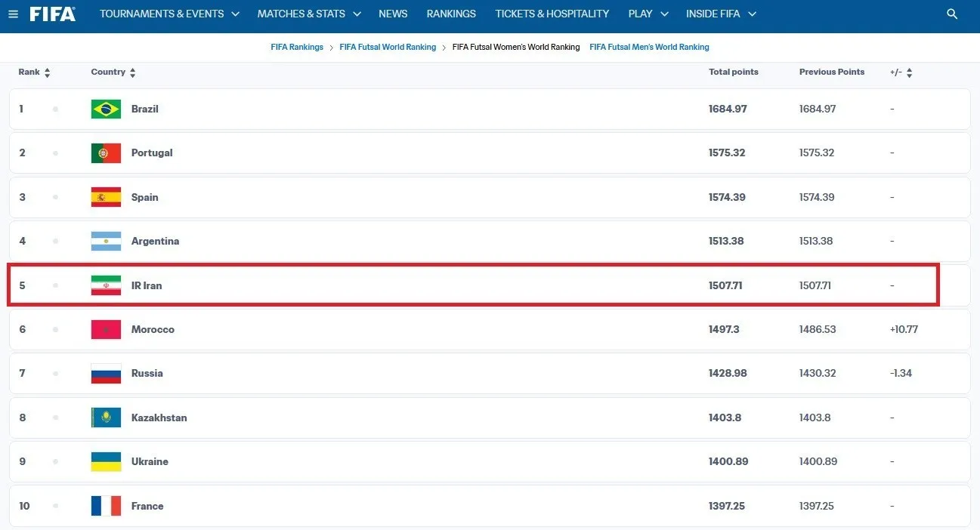Screen dimensions: 980x530
Task: Click the Spain flag icon
Action: [x=106, y=197]
